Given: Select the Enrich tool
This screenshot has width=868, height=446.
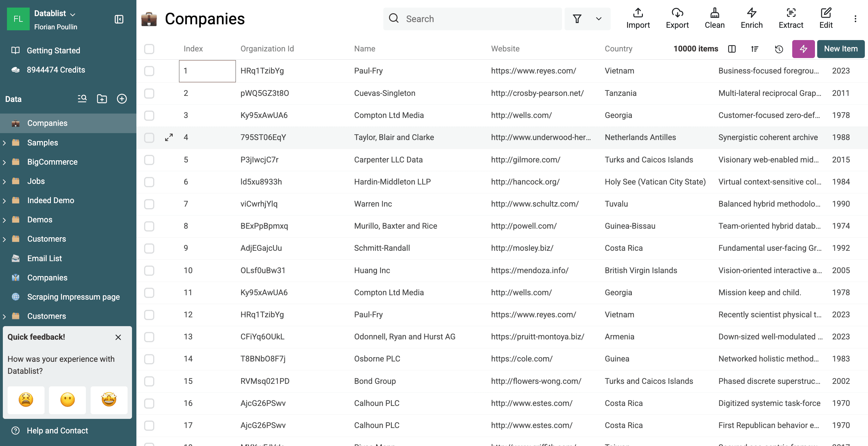Looking at the screenshot, I should (752, 19).
